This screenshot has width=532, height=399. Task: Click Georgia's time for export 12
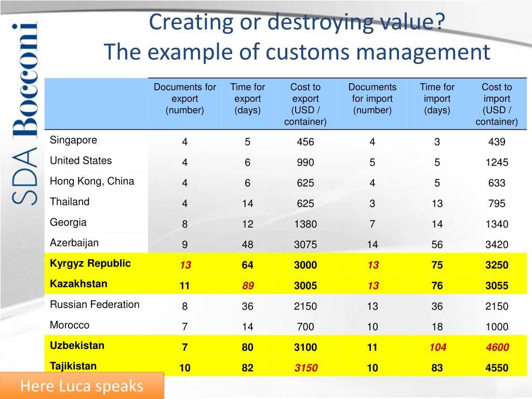pos(247,224)
